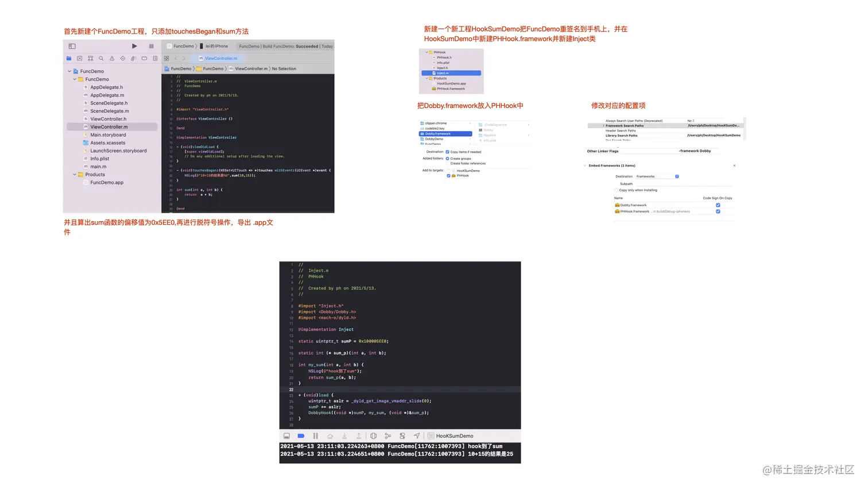
Task: Select the Project navigator folder icon
Action: click(68, 58)
